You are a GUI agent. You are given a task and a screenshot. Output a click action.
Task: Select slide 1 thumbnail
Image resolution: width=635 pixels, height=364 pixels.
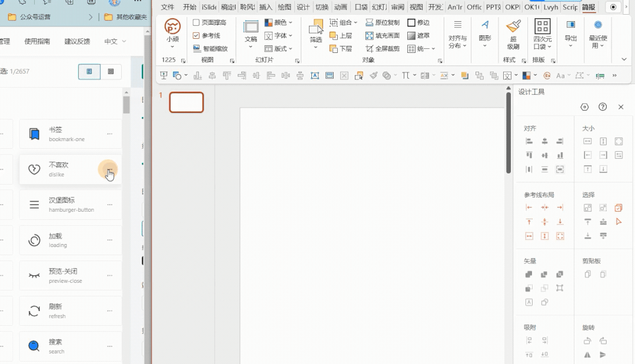click(x=187, y=102)
